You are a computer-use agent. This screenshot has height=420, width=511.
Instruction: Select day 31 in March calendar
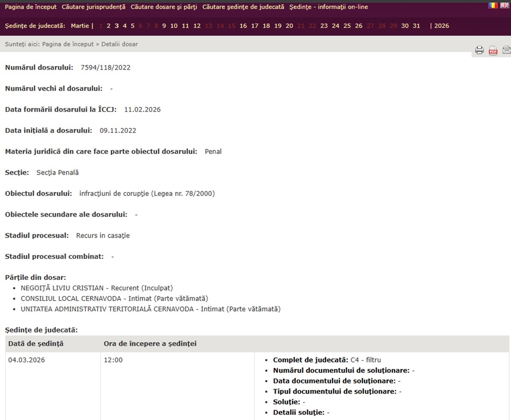click(x=416, y=26)
